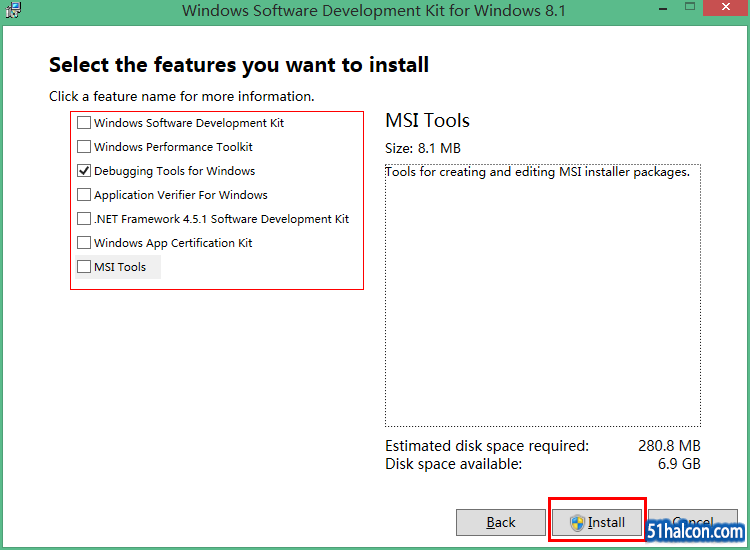This screenshot has height=550, width=750.
Task: Enable the Windows App Certification Kit checkbox
Action: (84, 242)
